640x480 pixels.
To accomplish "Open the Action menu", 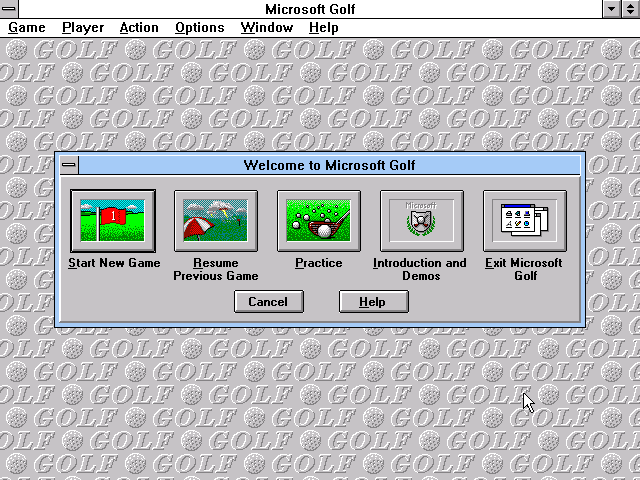I will click(139, 28).
